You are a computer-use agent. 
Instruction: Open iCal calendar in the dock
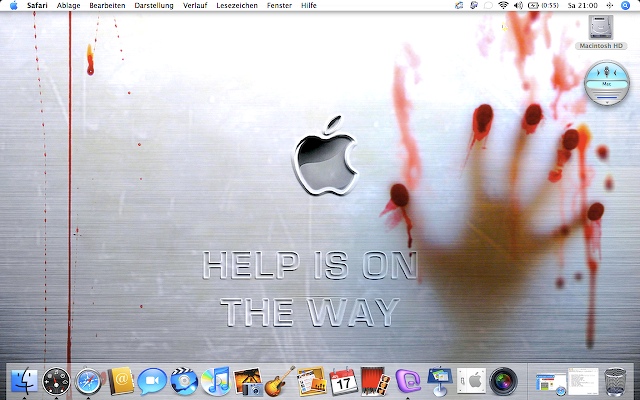(x=343, y=380)
